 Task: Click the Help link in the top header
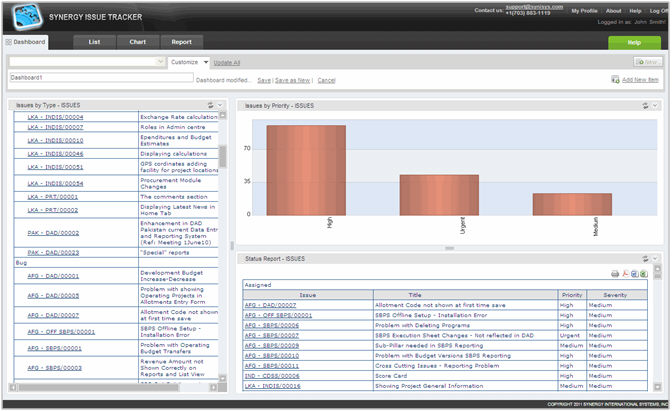coord(635,11)
